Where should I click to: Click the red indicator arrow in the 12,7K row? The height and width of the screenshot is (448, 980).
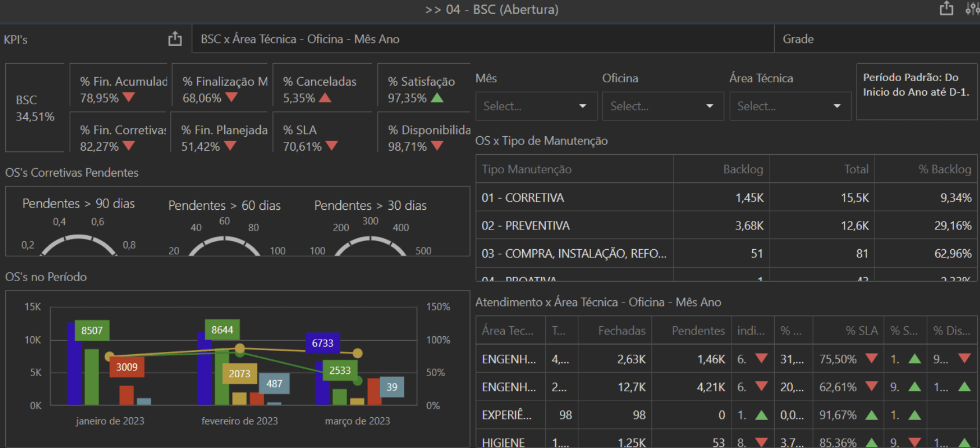pyautogui.click(x=762, y=386)
